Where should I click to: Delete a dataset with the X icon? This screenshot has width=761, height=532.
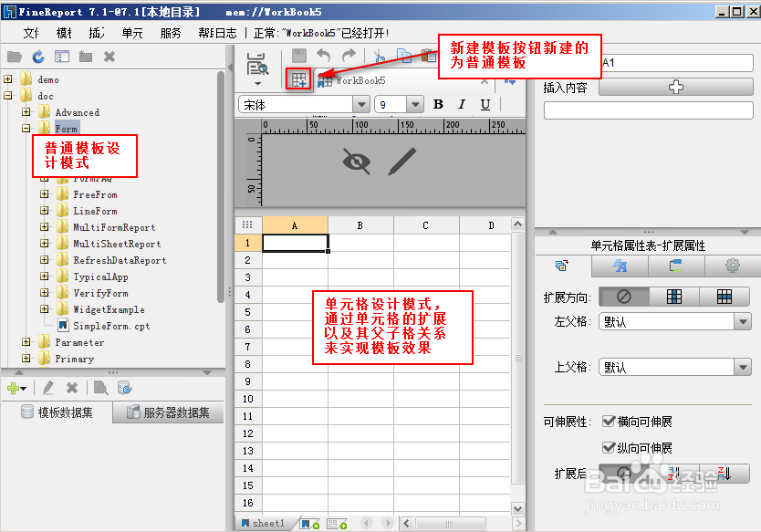72,387
